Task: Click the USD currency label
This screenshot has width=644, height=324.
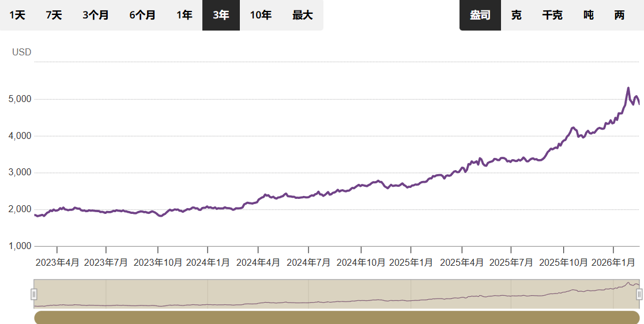Action: point(22,52)
